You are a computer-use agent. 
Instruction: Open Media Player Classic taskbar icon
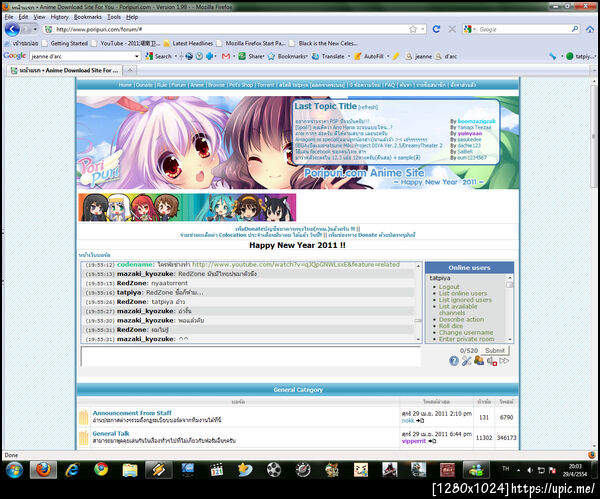click(217, 470)
